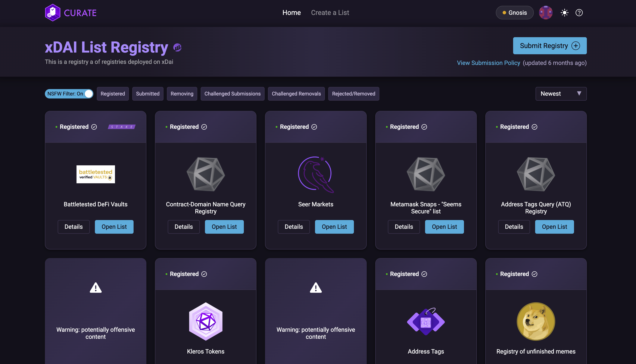Screen dimensions: 636x364
Task: Open List for Contract-Domain Name Query Registry
Action: [x=224, y=227]
